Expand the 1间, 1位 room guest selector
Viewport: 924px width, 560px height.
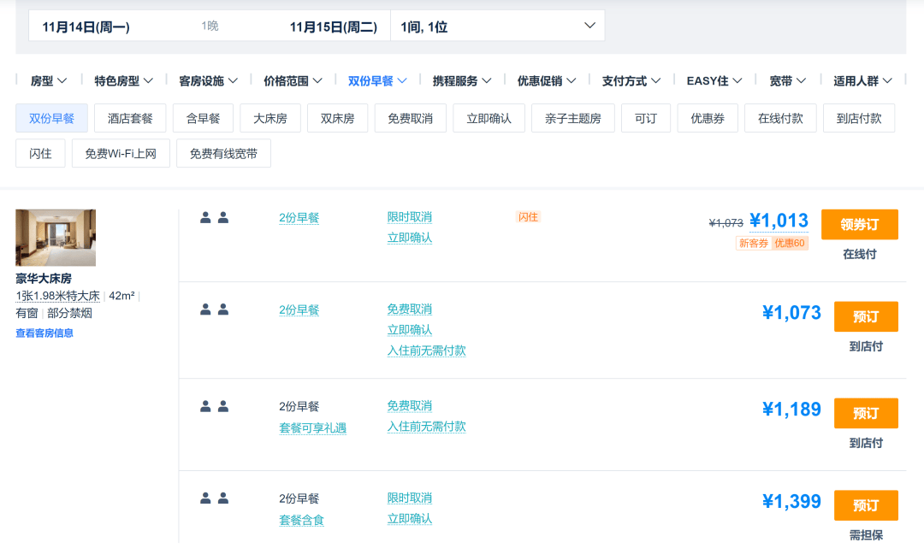(497, 27)
